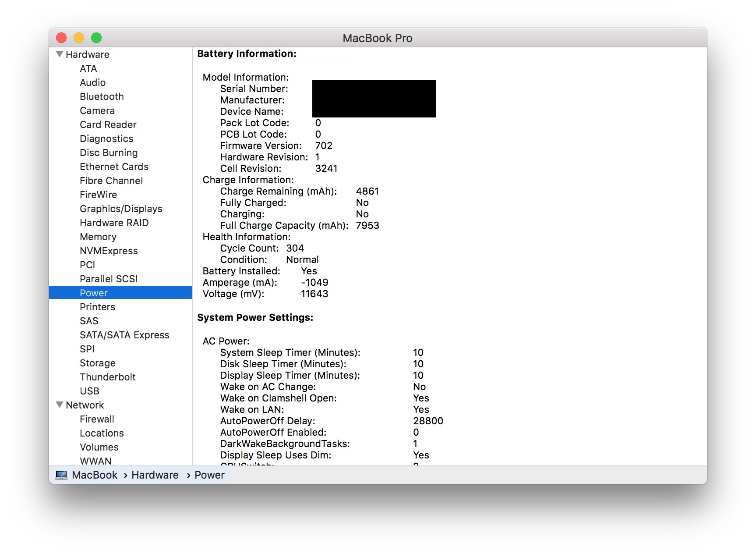Image resolution: width=756 pixels, height=554 pixels.
Task: Select Disc Burning in sidebar
Action: click(109, 153)
